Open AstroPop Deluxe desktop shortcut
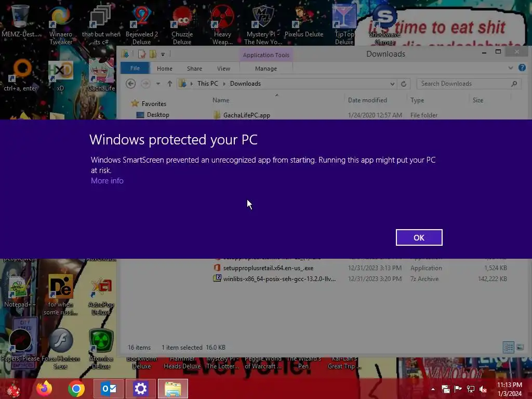 click(x=101, y=296)
